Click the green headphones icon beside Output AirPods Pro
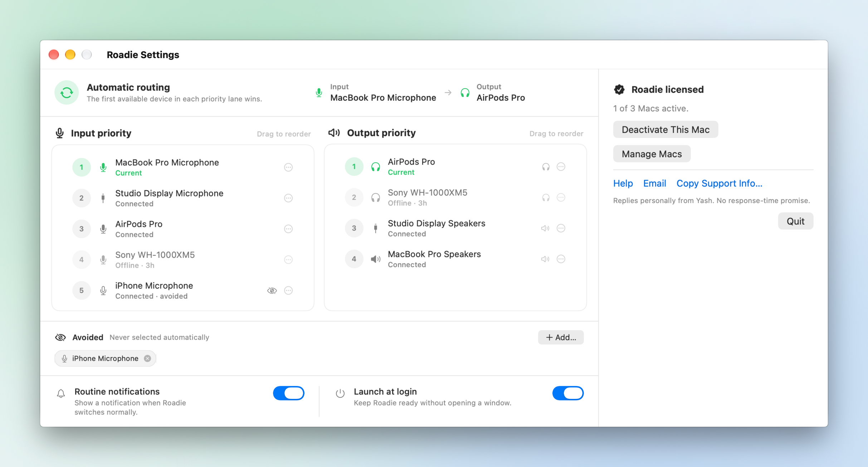The width and height of the screenshot is (868, 467). 465,93
